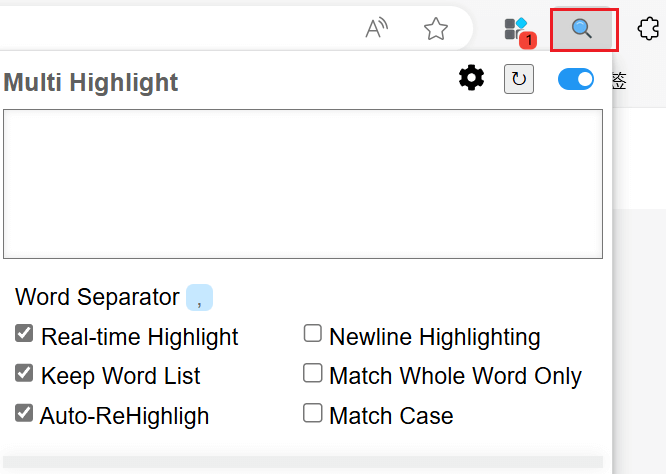Uncheck the Auto-ReHighligh checkbox
The image size is (666, 474).
[25, 412]
